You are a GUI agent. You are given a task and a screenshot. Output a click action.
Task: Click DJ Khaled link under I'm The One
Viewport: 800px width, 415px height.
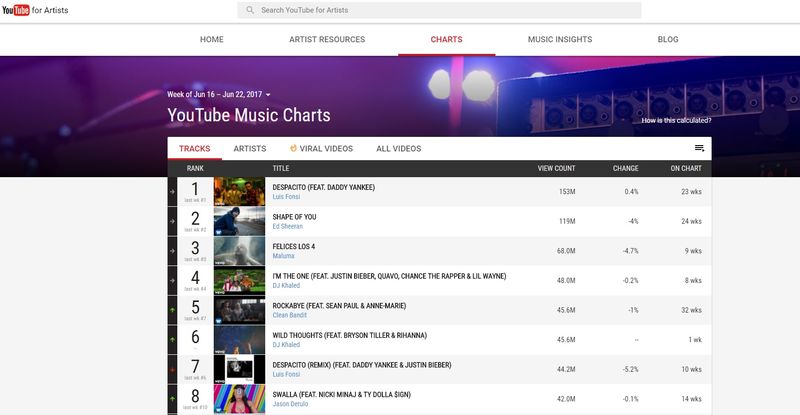pos(286,285)
